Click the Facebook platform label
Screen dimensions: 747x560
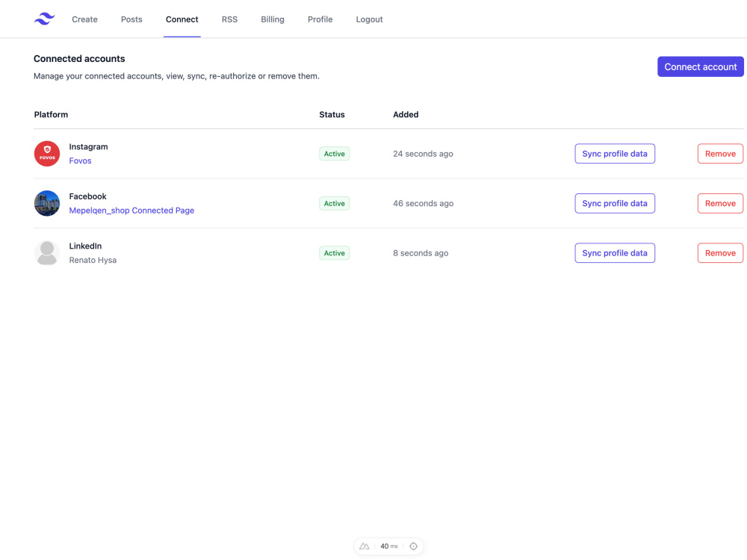(x=87, y=196)
